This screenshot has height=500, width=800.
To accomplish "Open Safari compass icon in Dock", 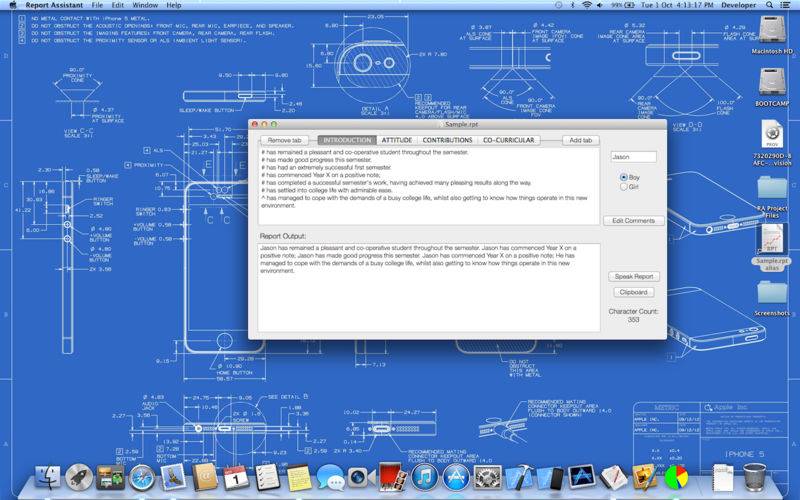I will (x=142, y=478).
